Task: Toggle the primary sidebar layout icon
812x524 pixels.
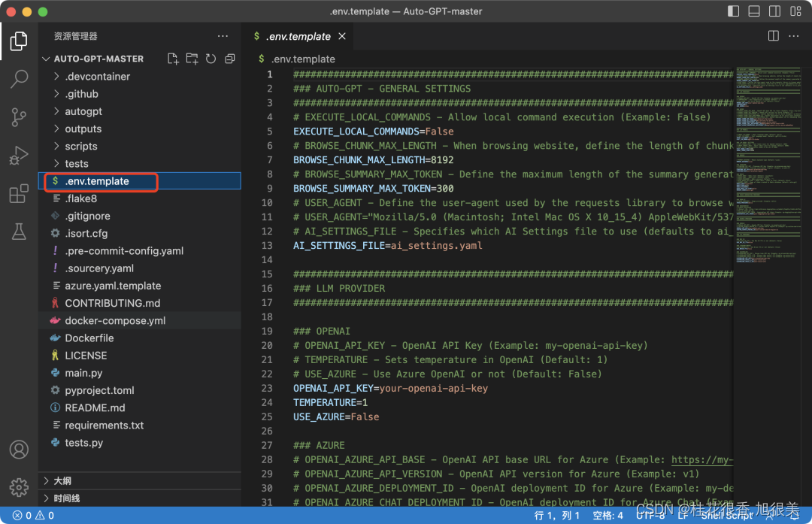Action: tap(733, 11)
